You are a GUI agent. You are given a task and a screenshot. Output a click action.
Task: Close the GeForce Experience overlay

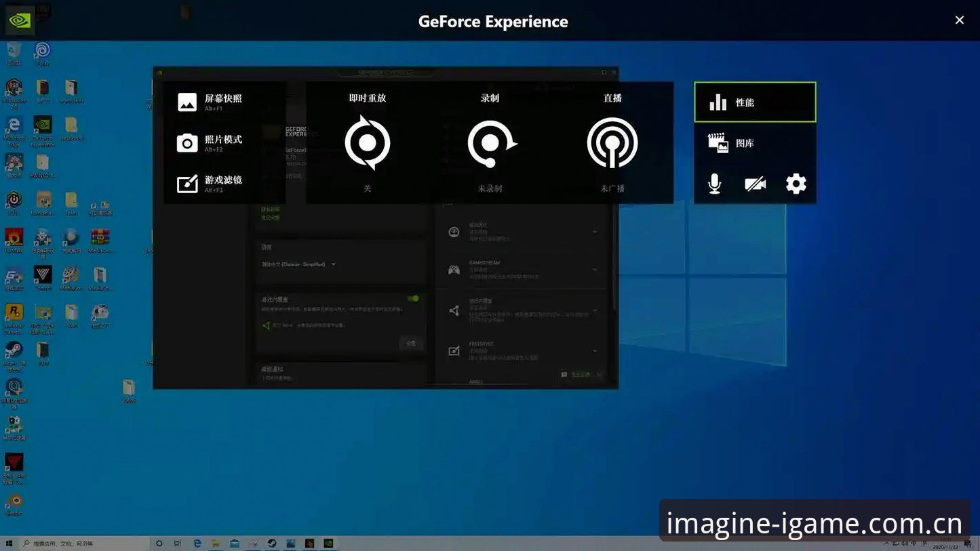[x=960, y=20]
